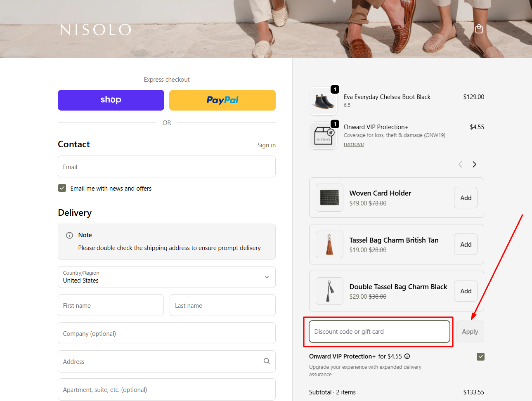
Task: Uncheck 'Email me with news and offers'
Action: coord(61,188)
